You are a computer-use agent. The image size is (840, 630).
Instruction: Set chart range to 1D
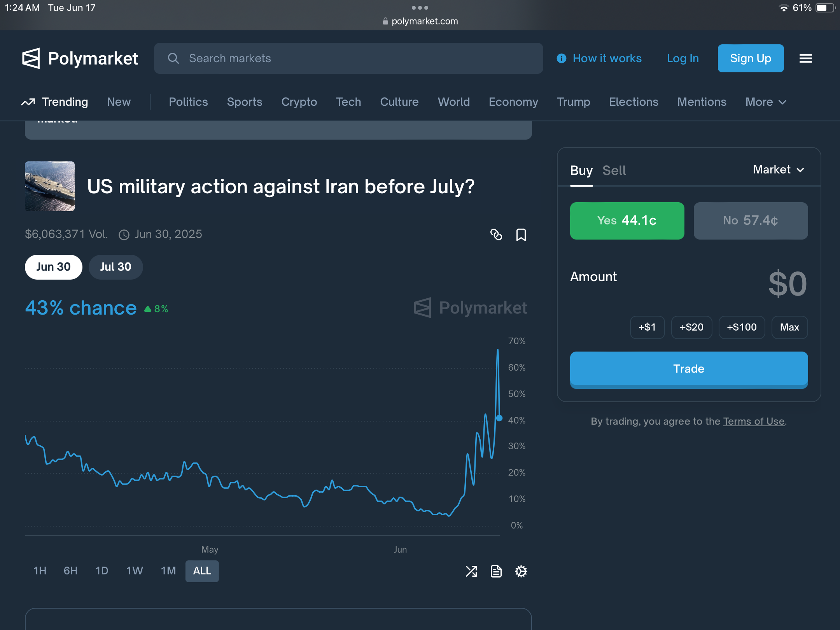tap(102, 571)
